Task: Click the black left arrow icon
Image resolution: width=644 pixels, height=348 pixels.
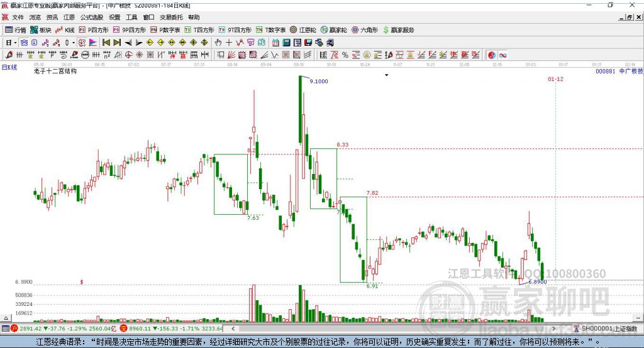Action: tap(128, 43)
